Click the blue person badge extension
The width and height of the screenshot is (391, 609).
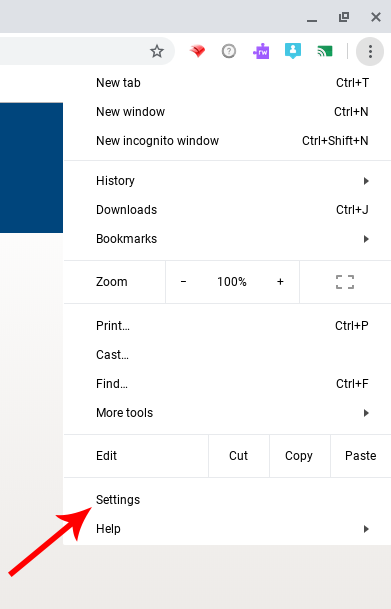point(293,51)
